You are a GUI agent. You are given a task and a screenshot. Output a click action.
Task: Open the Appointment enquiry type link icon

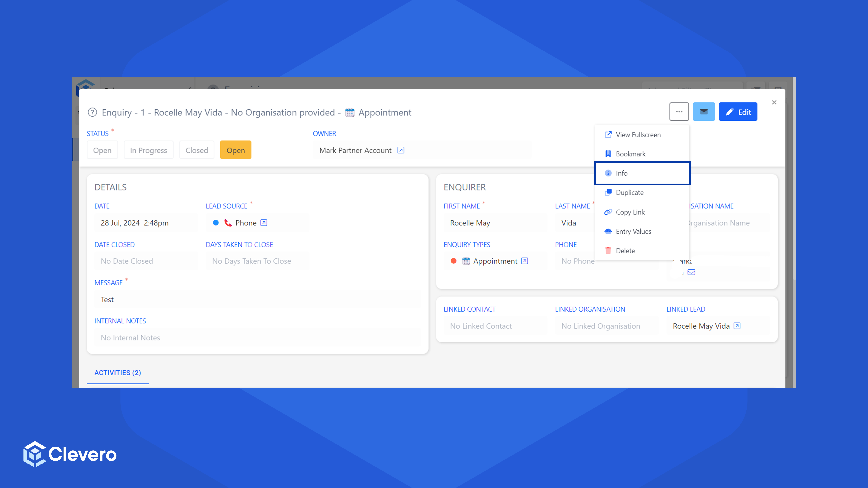(524, 261)
